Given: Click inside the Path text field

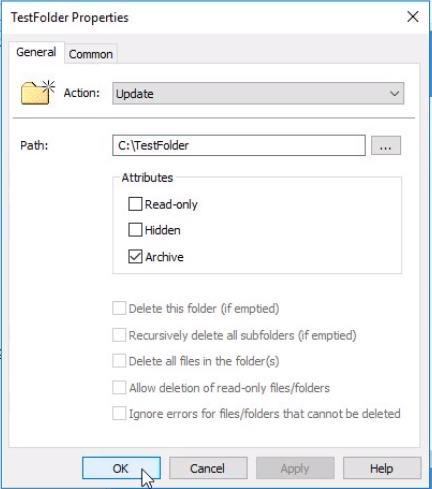Looking at the screenshot, I should coord(239,145).
